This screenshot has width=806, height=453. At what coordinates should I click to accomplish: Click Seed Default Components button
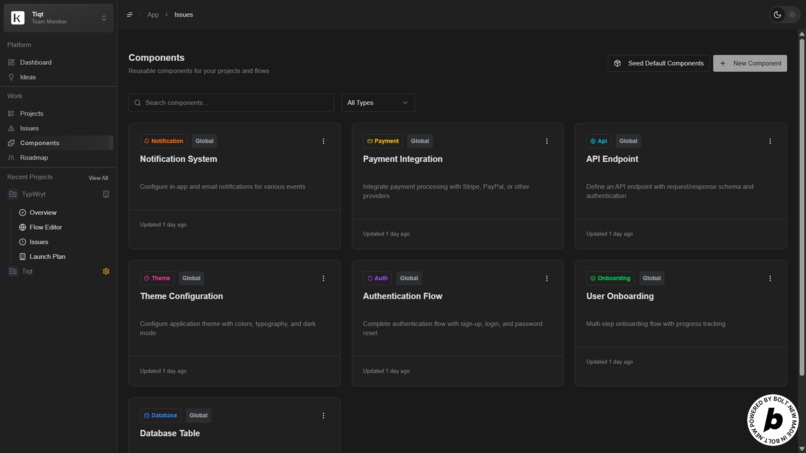[658, 63]
